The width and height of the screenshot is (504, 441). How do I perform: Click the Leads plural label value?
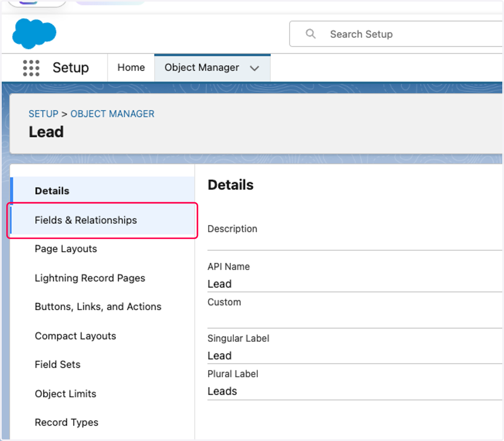pos(222,391)
